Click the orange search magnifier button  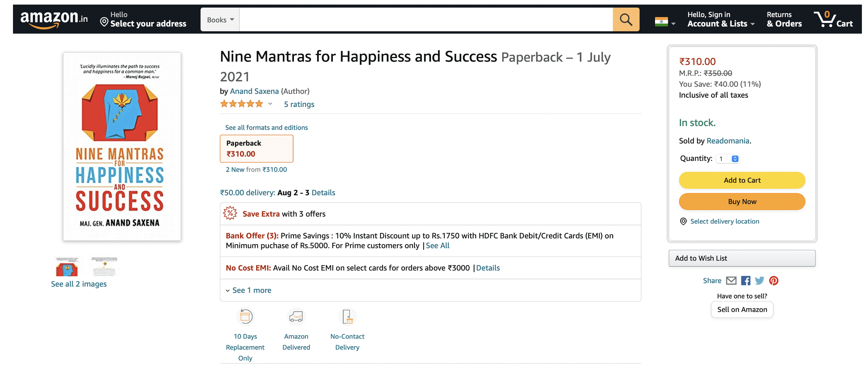click(x=626, y=19)
